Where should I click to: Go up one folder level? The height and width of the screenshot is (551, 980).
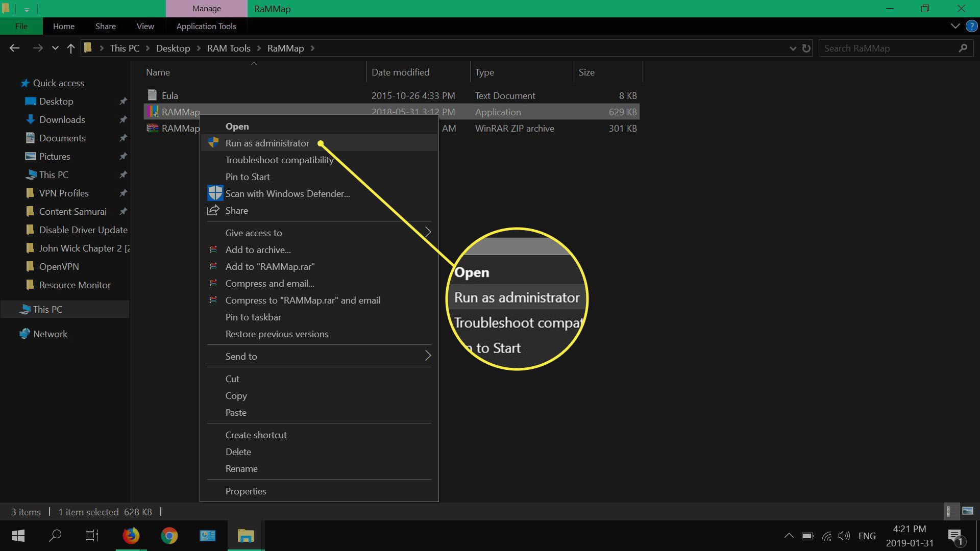pyautogui.click(x=71, y=48)
